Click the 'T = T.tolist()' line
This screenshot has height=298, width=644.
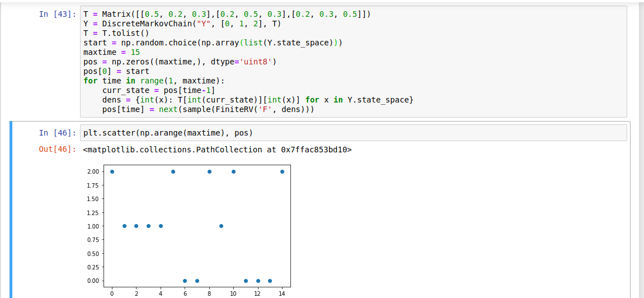coord(116,33)
